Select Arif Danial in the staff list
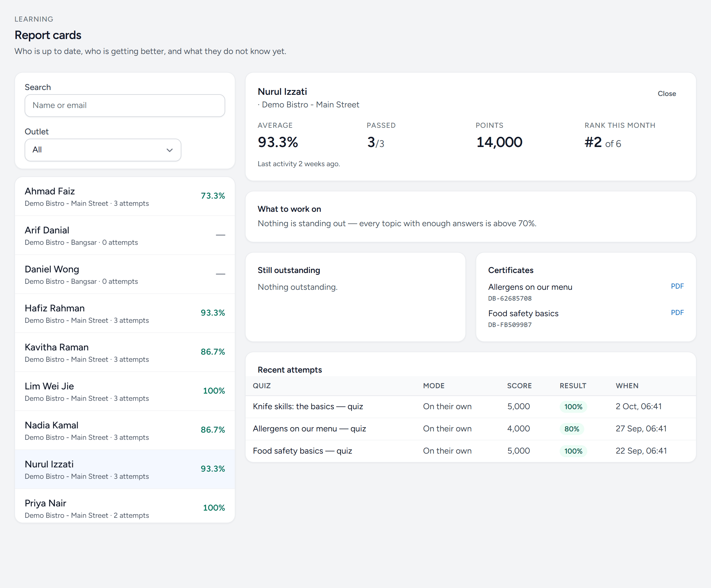The height and width of the screenshot is (588, 711). [x=125, y=235]
